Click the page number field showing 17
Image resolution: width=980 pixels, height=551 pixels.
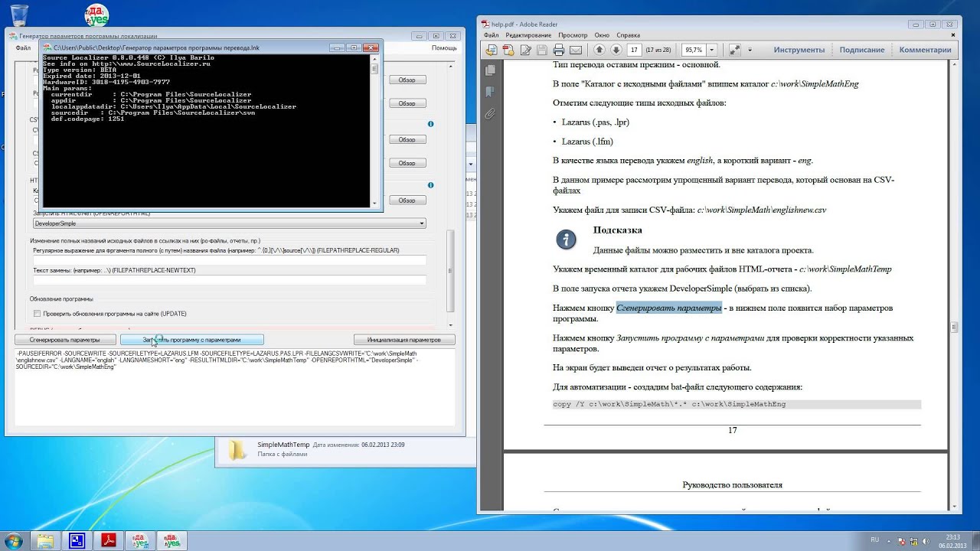coord(634,50)
